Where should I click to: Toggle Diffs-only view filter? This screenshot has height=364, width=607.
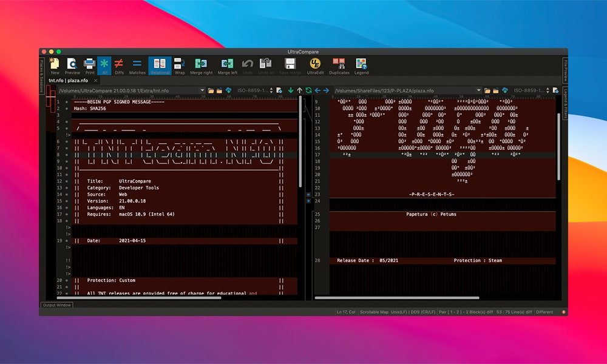pos(119,64)
